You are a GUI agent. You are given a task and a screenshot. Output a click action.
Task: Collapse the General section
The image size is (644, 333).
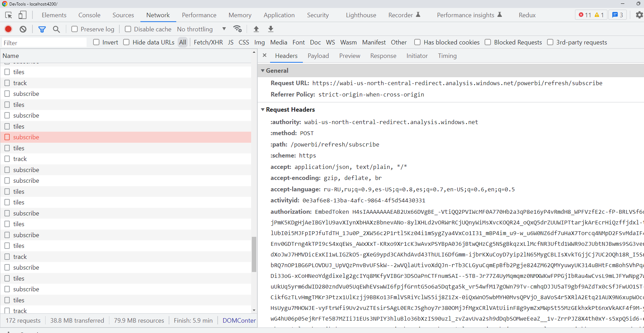pos(263,70)
